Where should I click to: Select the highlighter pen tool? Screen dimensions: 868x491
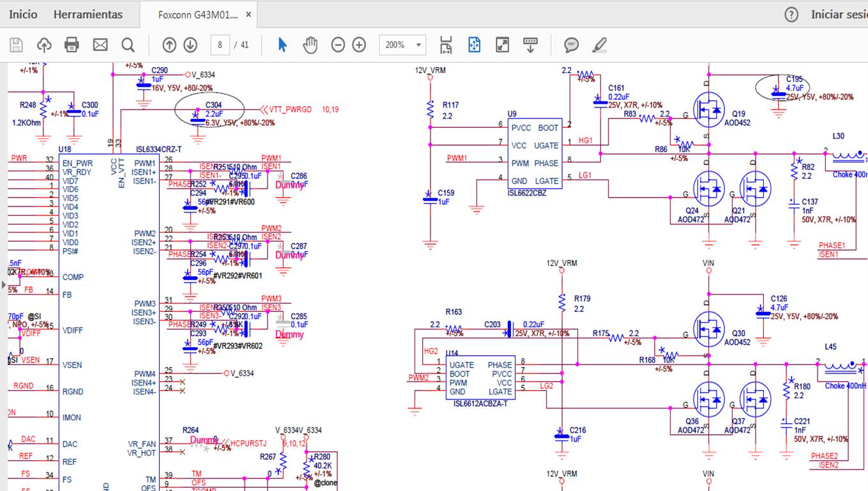coord(599,45)
